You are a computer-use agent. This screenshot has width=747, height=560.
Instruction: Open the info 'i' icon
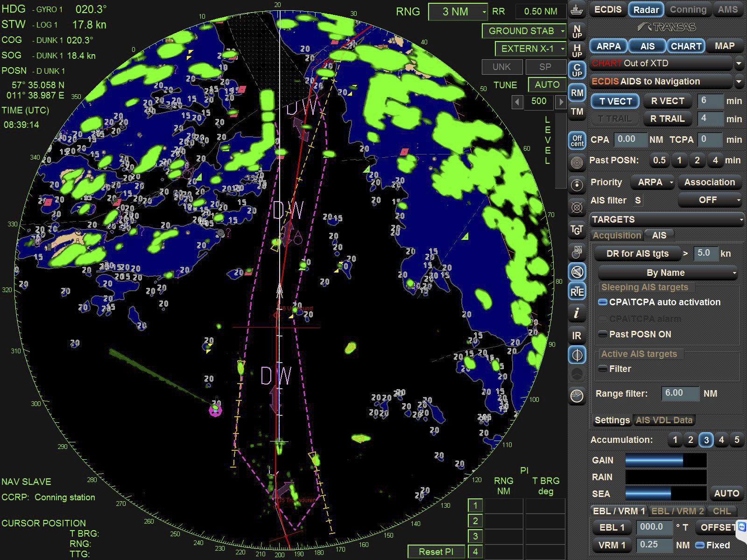click(x=577, y=313)
